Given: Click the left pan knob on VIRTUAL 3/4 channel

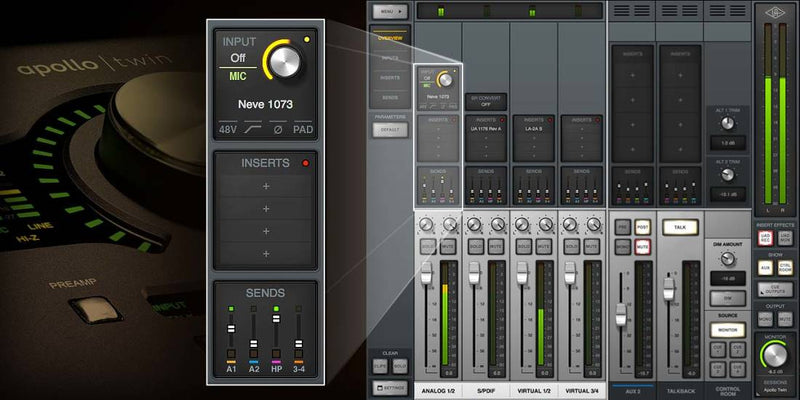Looking at the screenshot, I should [x=570, y=224].
